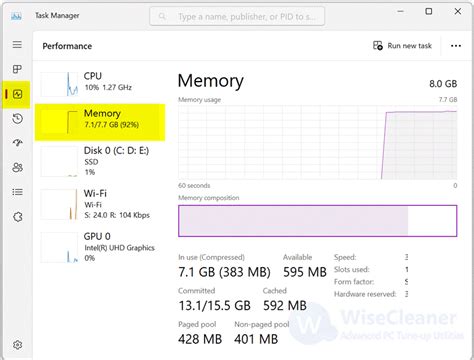Open the Services puzzle icon
The width and height of the screenshot is (474, 360).
[x=17, y=217]
